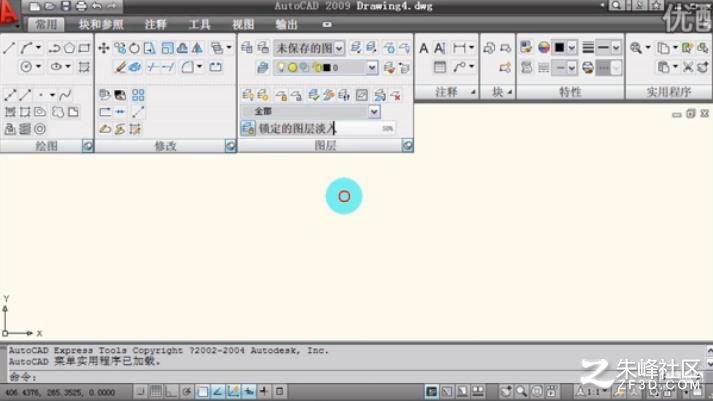Activate the Erase tool
The width and height of the screenshot is (713, 401).
click(x=121, y=67)
